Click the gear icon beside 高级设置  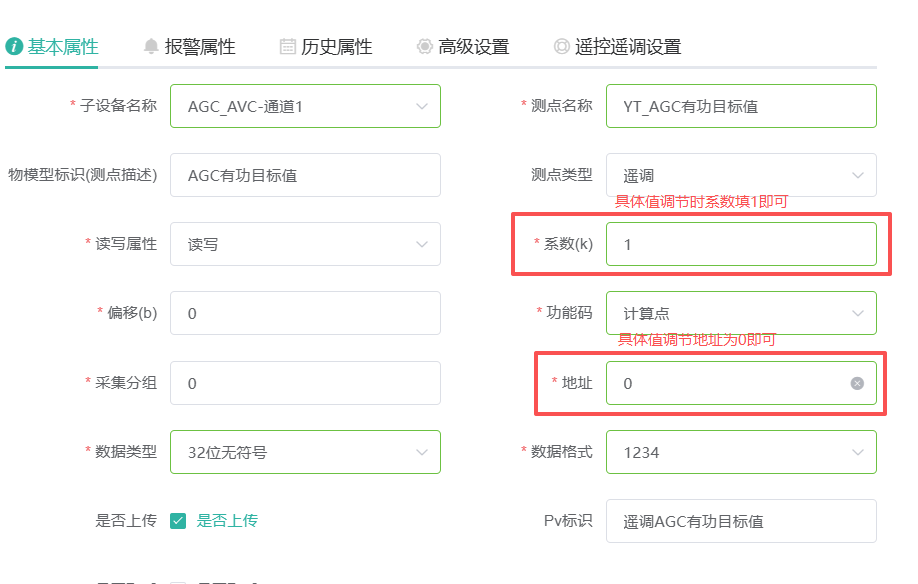tap(425, 47)
